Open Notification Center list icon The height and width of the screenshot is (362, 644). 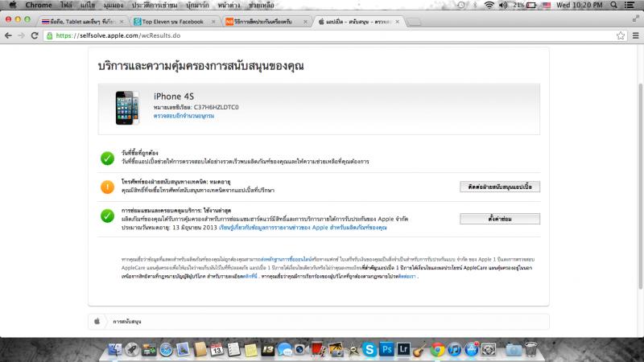[630, 5]
